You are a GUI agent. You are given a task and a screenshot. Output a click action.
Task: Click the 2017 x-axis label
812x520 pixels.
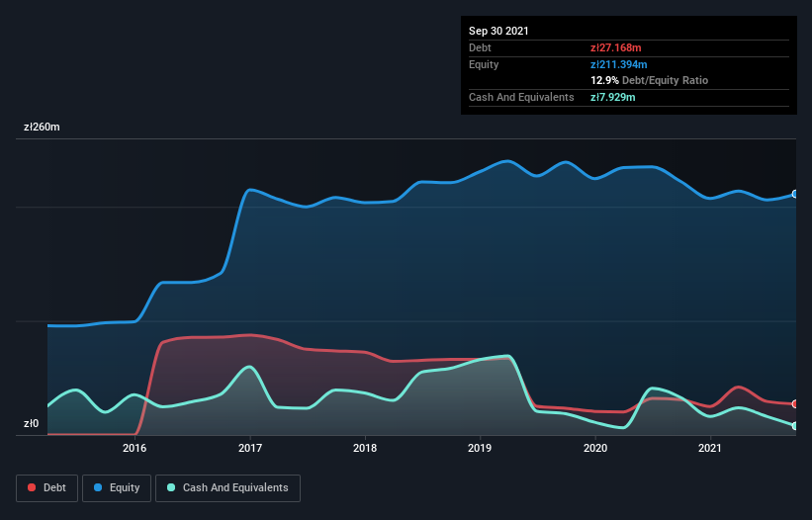(x=250, y=448)
